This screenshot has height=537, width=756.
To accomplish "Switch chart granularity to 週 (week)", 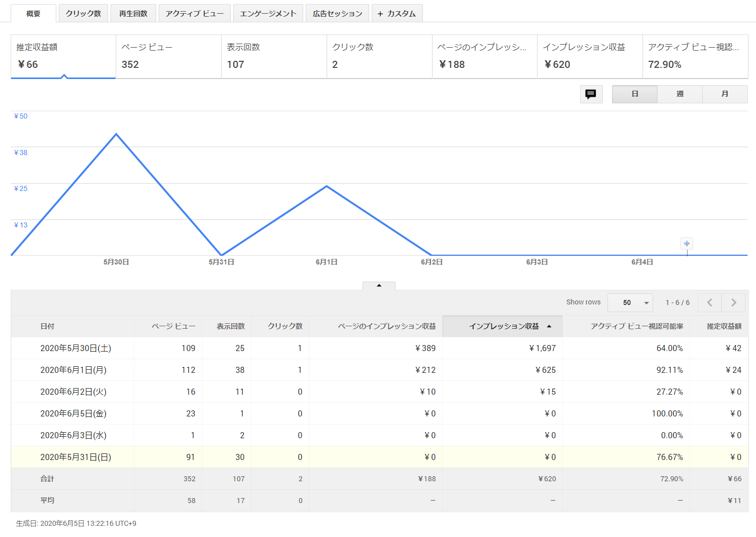I will [679, 94].
